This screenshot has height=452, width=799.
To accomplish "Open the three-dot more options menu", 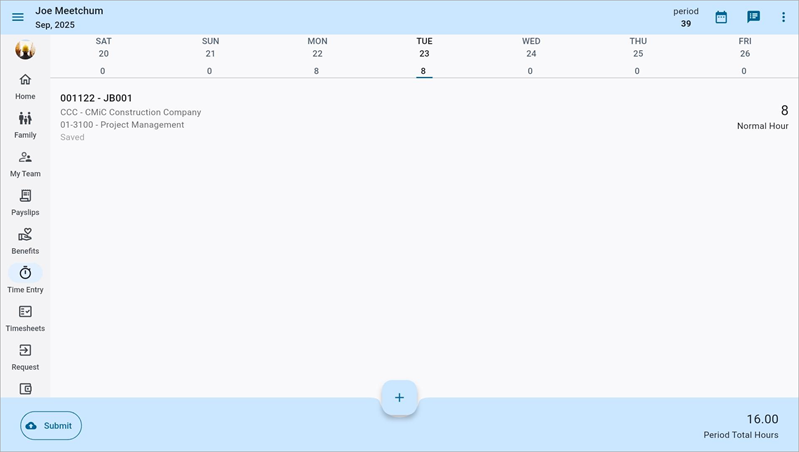I will 783,17.
